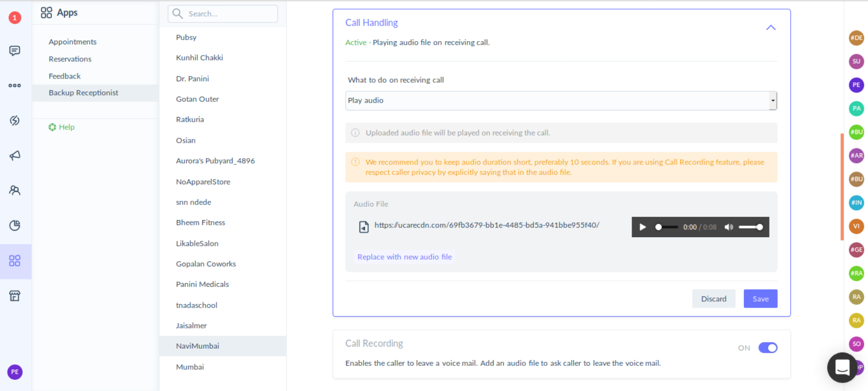868x391 pixels.
Task: Click the Apps header title
Action: pos(67,13)
